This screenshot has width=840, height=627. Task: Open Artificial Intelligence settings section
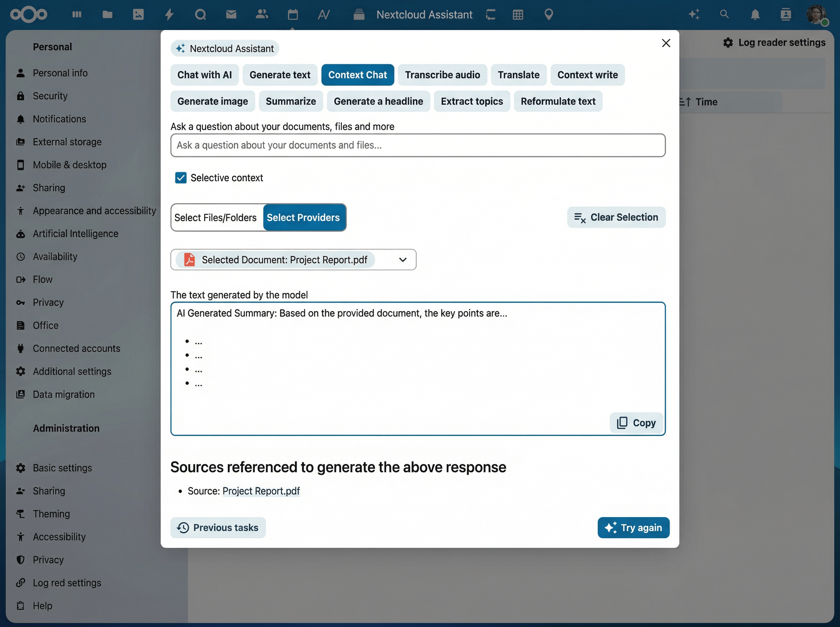pos(75,233)
